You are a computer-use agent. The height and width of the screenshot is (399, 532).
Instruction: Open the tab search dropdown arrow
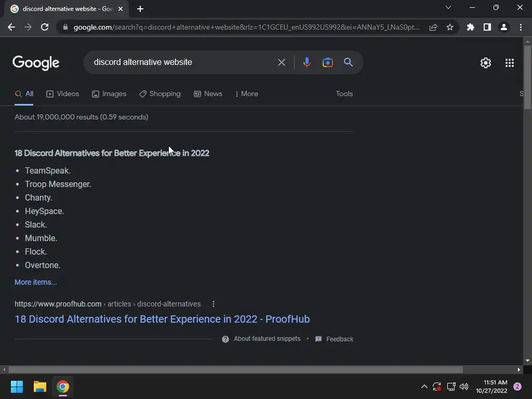pos(448,7)
